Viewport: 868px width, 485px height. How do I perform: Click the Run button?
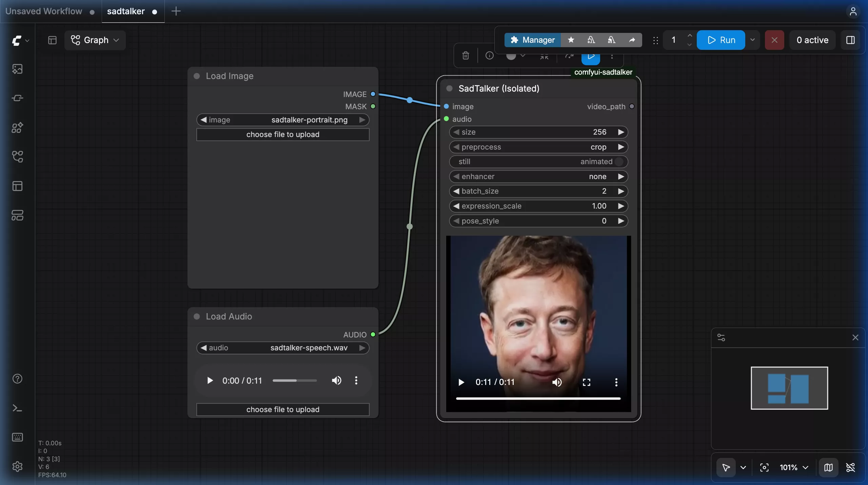[721, 40]
